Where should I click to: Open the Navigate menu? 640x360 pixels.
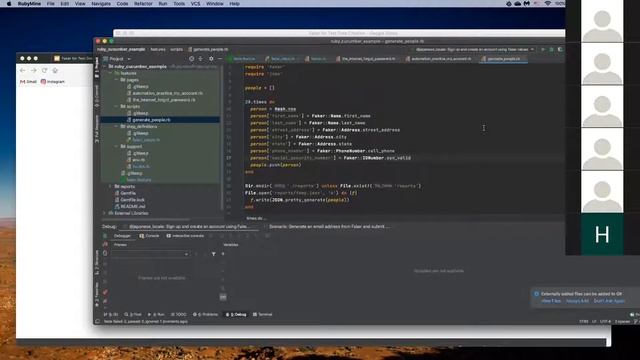(101, 4)
